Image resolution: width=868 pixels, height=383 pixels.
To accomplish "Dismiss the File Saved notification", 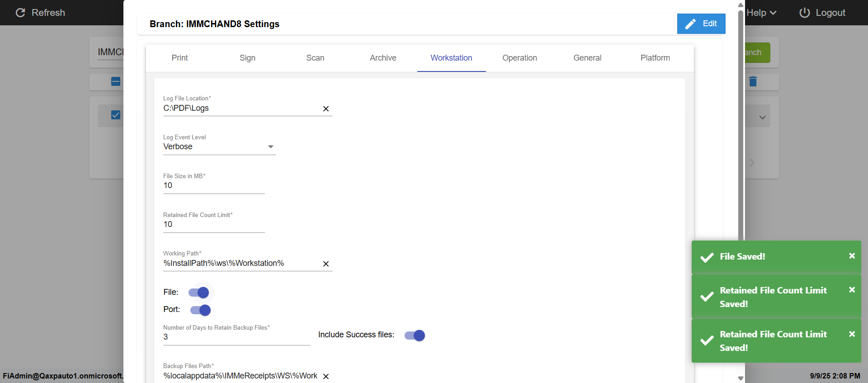I will [852, 256].
